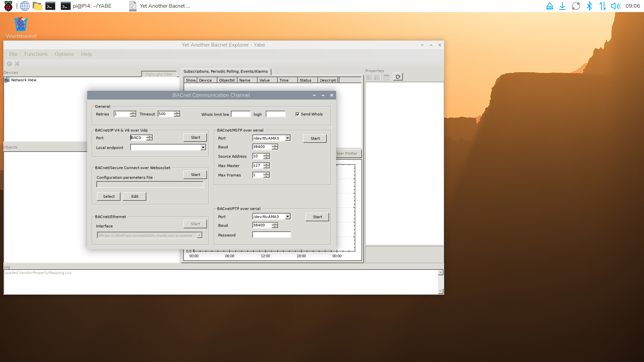Click the BACnet/IP Port BAC0 spinner
Screen dimensions: 644x362
click(142, 138)
